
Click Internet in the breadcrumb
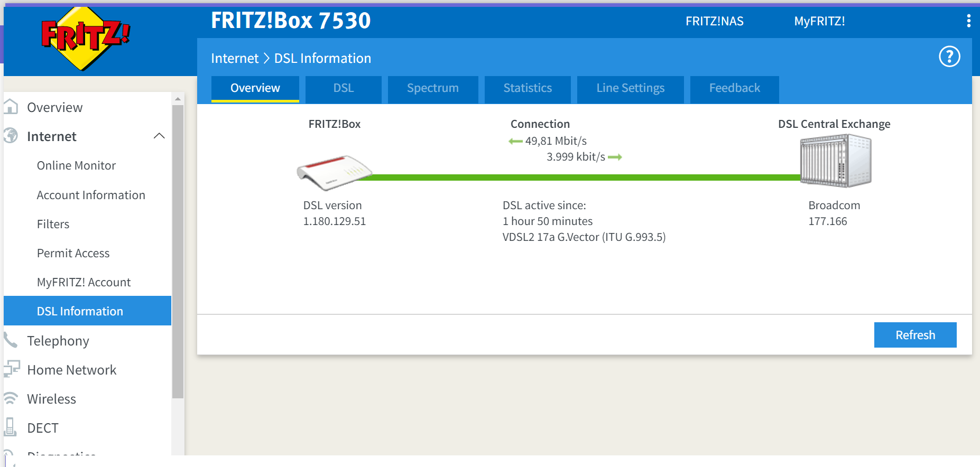[235, 58]
